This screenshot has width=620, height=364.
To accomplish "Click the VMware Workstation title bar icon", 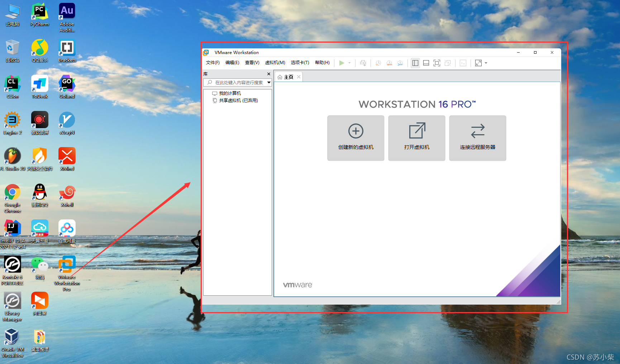I will (206, 53).
